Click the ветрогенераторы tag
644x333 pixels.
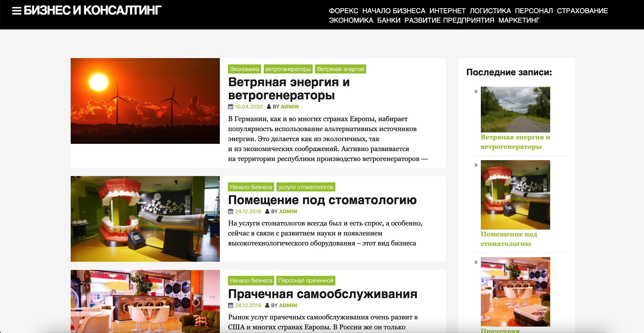tap(288, 69)
